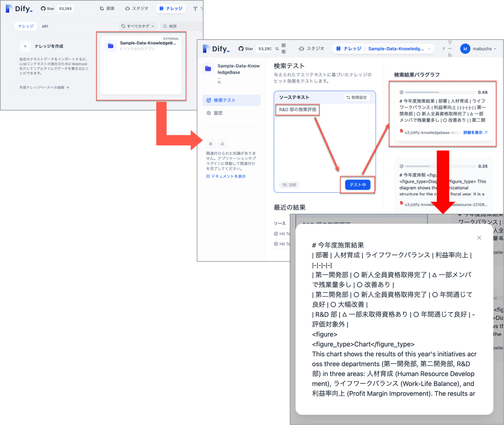Click the target icon on 0.48 result

(401, 92)
